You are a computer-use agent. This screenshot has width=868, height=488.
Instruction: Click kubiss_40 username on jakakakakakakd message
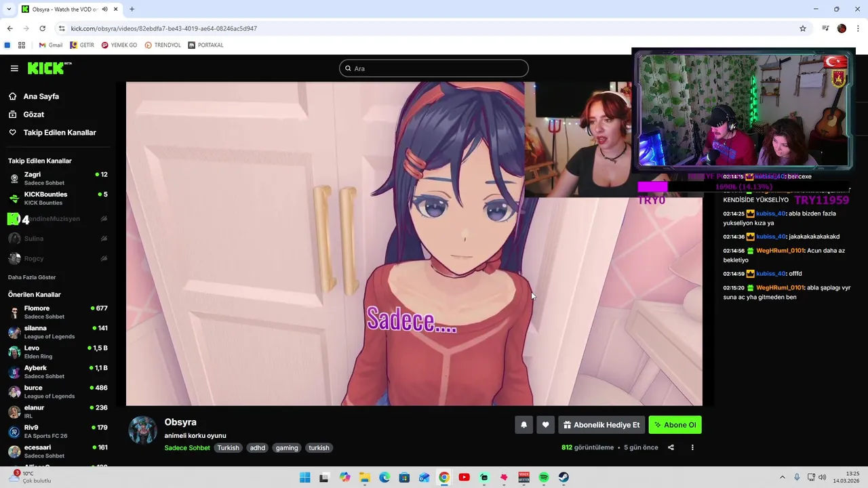[770, 237]
